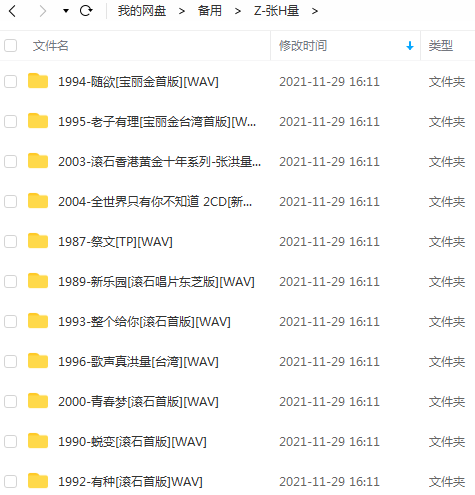Check the box for 1995-老子有理 folder
The image size is (475, 495).
point(11,122)
